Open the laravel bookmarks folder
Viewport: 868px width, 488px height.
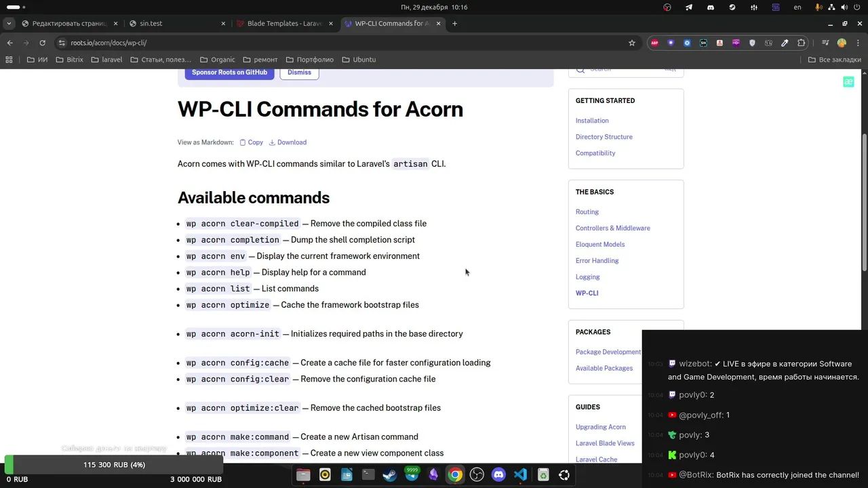[x=106, y=60]
